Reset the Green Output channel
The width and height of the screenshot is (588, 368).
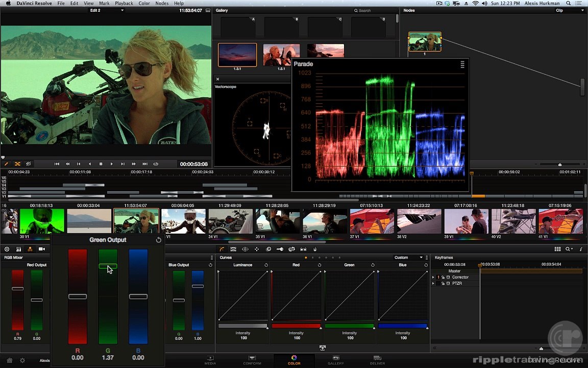159,240
